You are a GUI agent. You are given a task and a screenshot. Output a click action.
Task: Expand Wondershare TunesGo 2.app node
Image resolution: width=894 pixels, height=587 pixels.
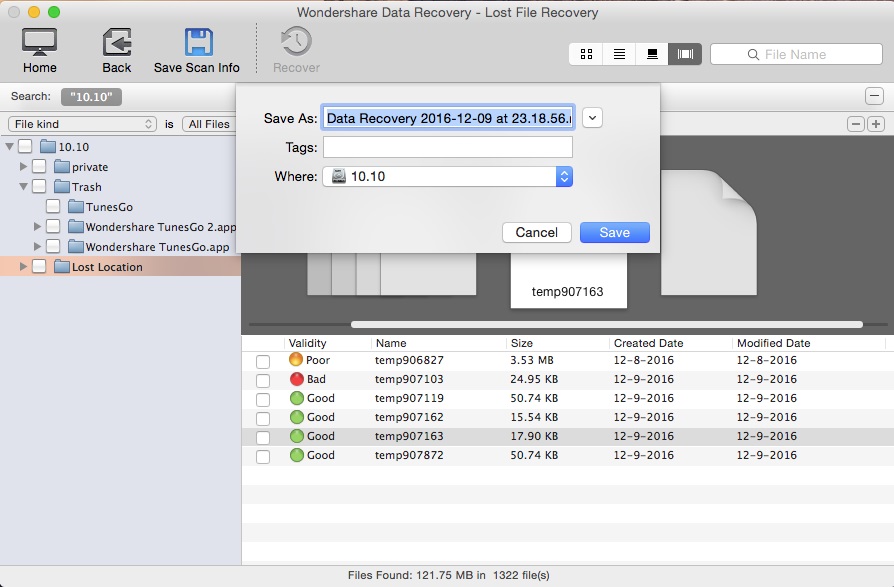(x=37, y=226)
